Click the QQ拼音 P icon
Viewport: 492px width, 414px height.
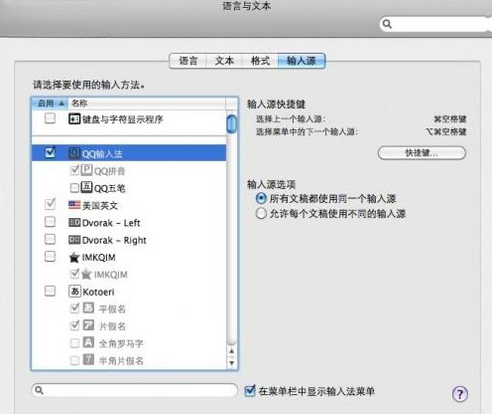[86, 170]
